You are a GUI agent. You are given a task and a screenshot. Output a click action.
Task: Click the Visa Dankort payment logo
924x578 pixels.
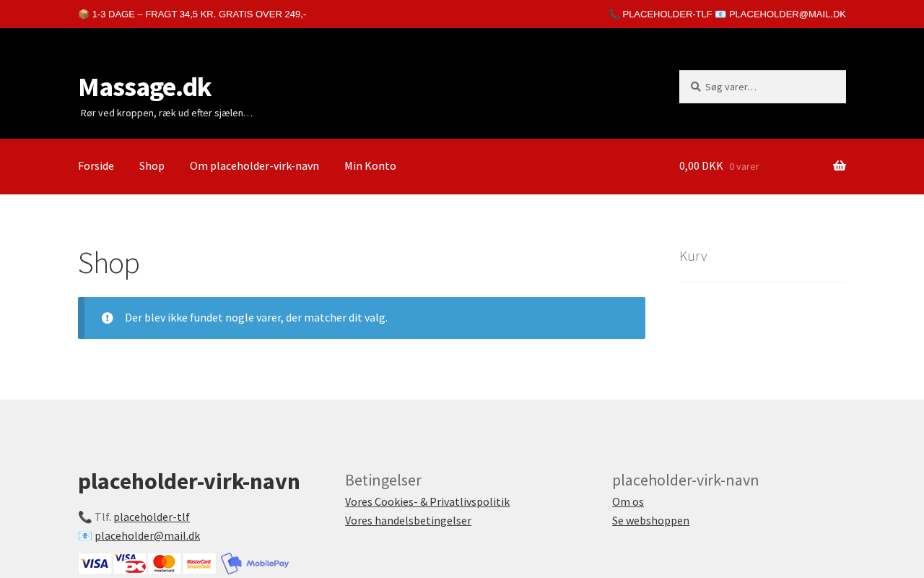pos(130,564)
